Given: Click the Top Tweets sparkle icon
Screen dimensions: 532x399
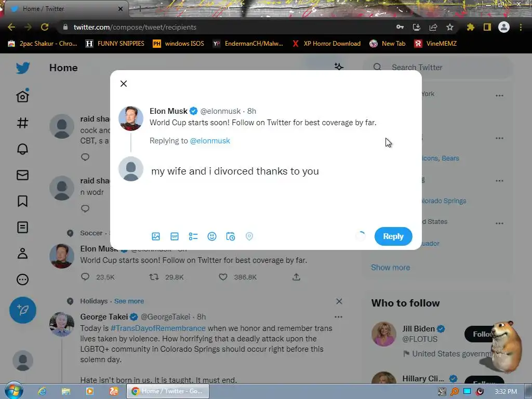Looking at the screenshot, I should (x=339, y=66).
